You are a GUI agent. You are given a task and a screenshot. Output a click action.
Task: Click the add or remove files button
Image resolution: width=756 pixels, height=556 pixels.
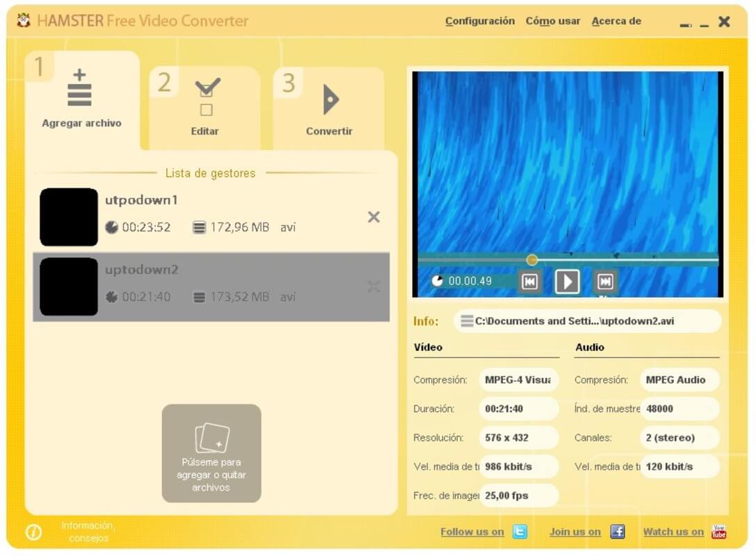point(211,453)
